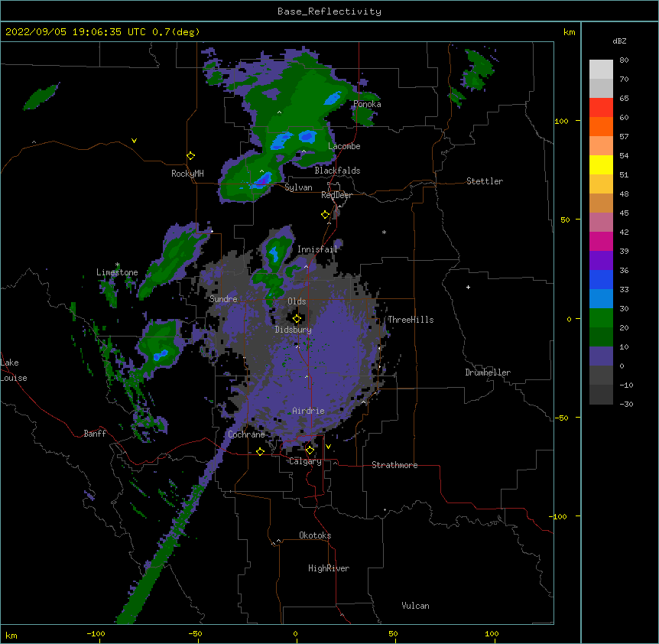Click the Base_Reflectivity title
Viewport: 659px width, 644px height.
tap(329, 11)
